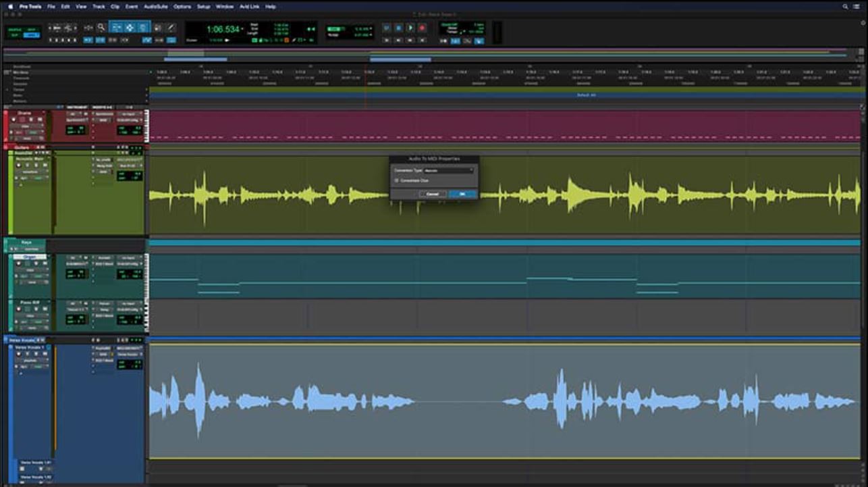Open the AudioSuite menu
The height and width of the screenshot is (487, 868).
coord(155,6)
